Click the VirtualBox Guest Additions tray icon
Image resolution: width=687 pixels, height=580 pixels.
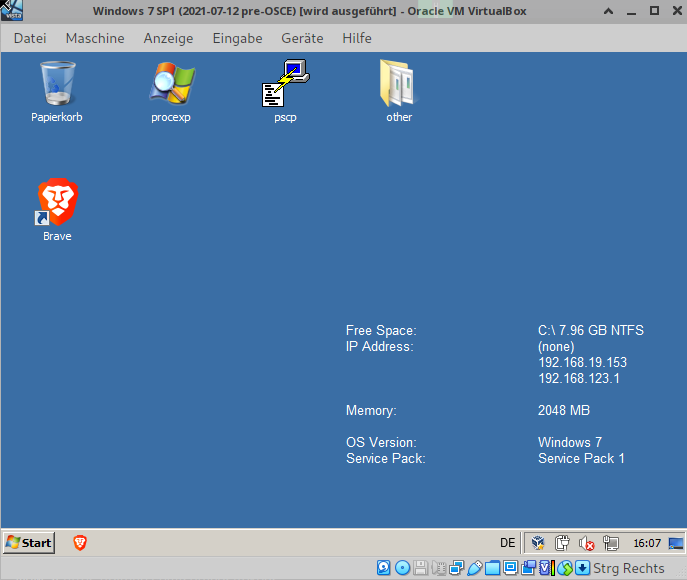point(538,543)
